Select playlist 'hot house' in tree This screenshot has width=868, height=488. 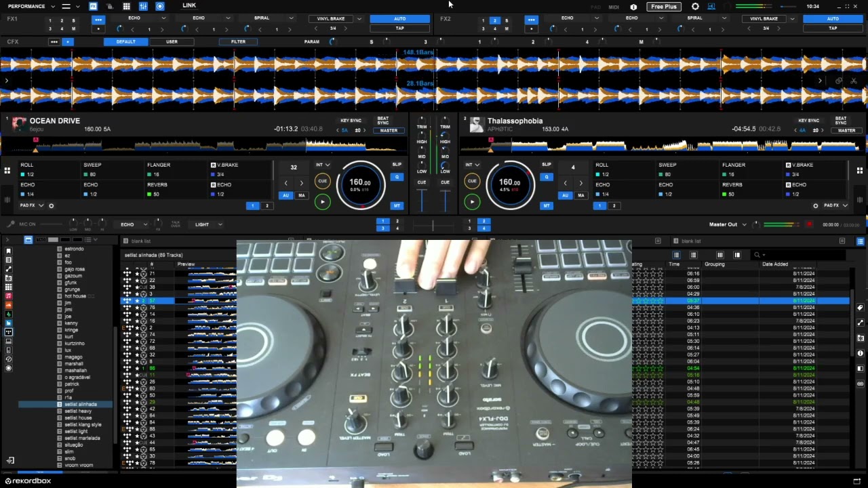pos(75,296)
